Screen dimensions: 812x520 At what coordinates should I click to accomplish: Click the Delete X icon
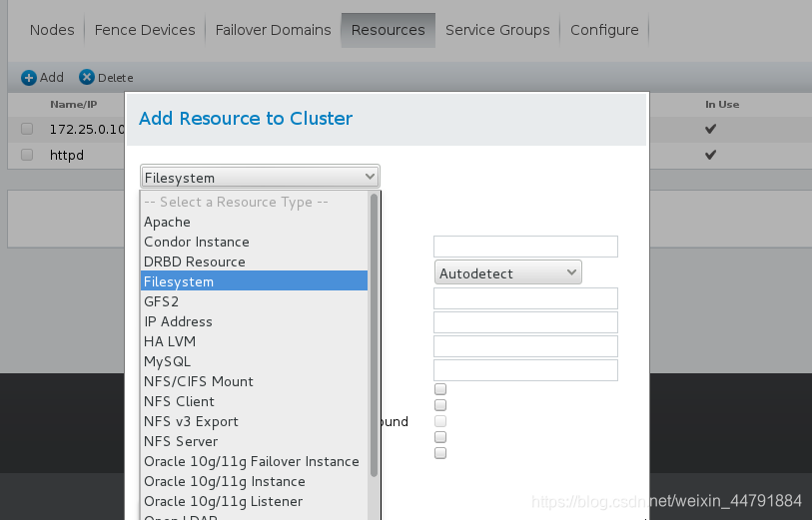(87, 77)
